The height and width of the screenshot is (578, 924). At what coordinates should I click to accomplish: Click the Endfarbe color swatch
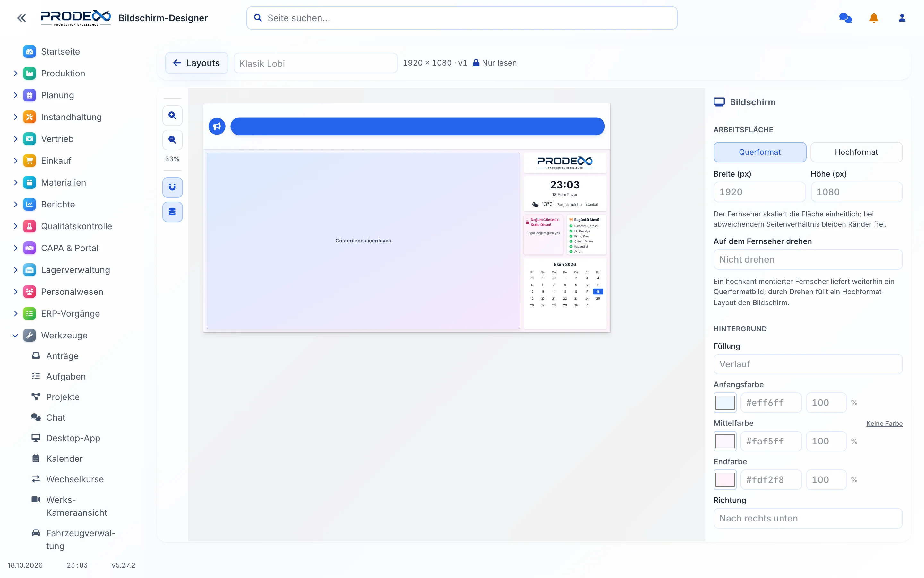pyautogui.click(x=725, y=480)
